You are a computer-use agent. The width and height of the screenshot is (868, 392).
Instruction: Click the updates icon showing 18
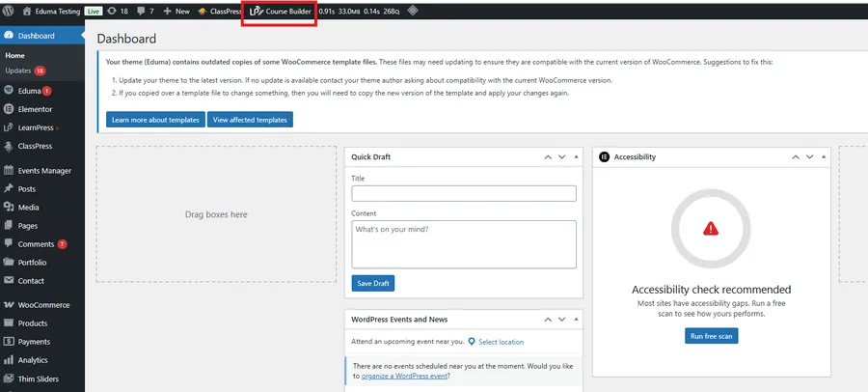tap(118, 11)
